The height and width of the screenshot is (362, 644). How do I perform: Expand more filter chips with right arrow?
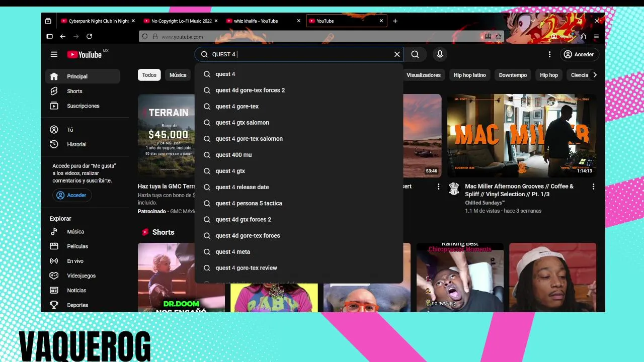[x=595, y=75]
